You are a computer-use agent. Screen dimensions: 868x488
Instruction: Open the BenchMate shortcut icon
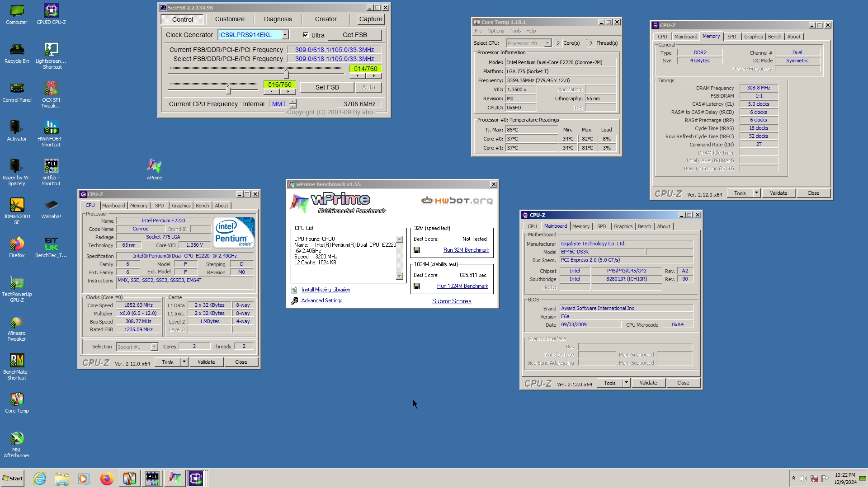(x=17, y=366)
